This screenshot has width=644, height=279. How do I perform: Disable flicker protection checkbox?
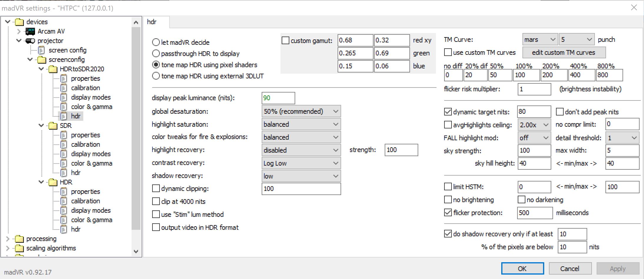point(448,212)
